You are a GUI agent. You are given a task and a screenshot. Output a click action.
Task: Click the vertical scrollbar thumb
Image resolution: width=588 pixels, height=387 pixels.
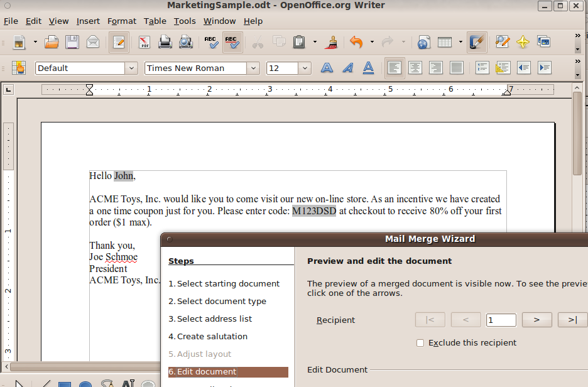[577, 133]
